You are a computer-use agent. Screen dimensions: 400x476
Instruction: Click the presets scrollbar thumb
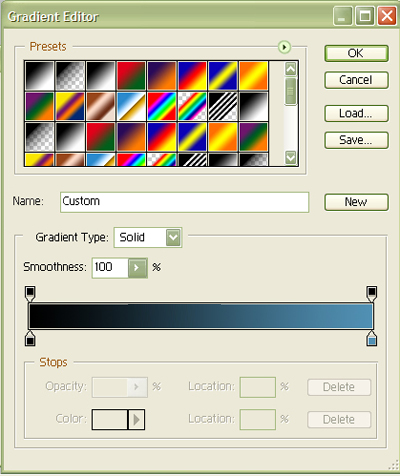291,91
